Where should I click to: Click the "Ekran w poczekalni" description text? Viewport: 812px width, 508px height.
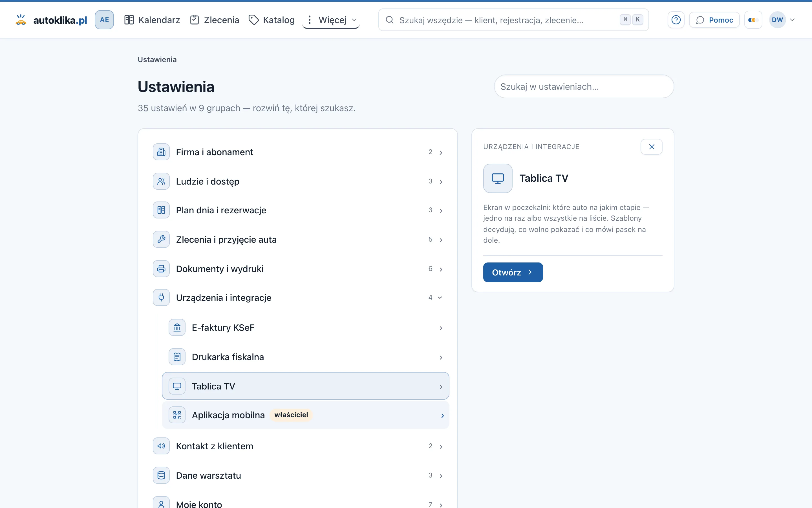(x=566, y=224)
